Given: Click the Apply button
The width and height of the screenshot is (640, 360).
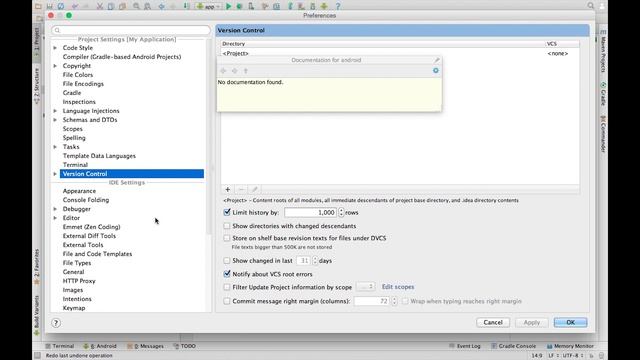Looking at the screenshot, I should tap(531, 322).
